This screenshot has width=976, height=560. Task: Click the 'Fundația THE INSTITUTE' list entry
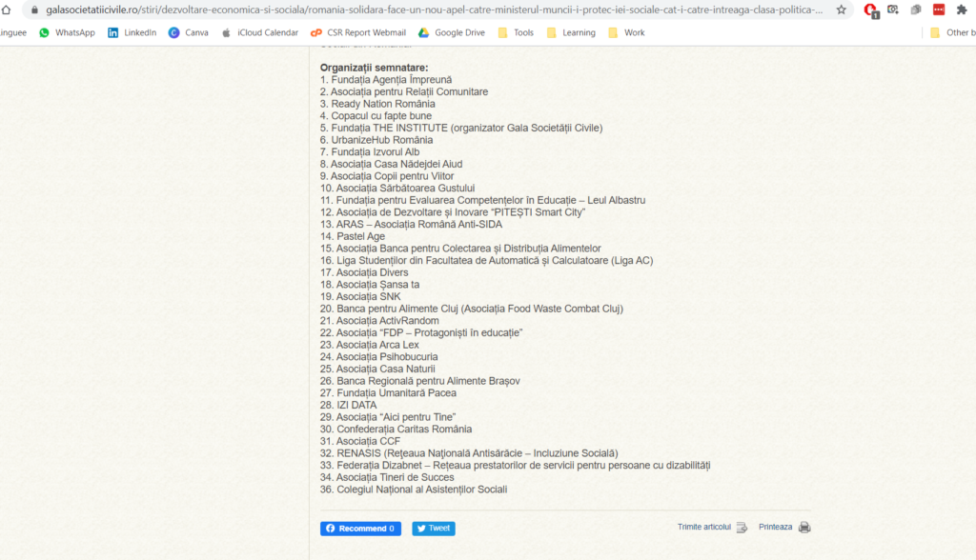[x=461, y=128]
